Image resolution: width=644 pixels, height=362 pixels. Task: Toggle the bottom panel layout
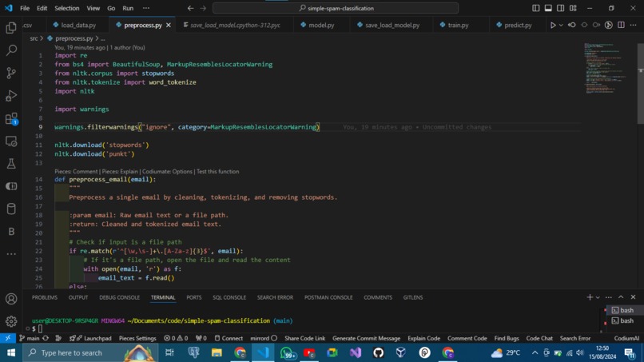(548, 8)
